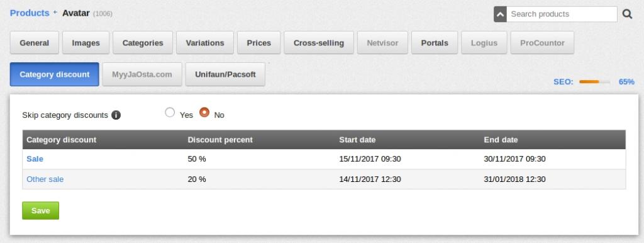
Task: Open the Other sale discount link
Action: 45,179
